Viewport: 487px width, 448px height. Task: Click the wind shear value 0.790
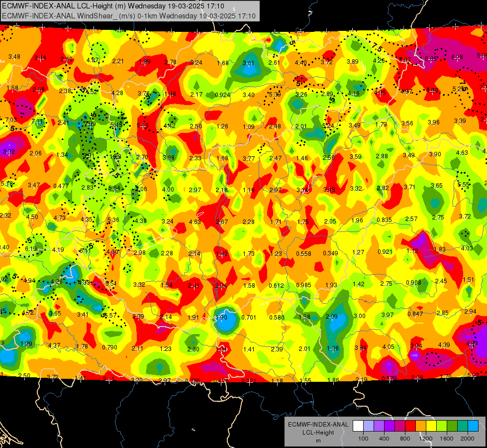pos(109,347)
